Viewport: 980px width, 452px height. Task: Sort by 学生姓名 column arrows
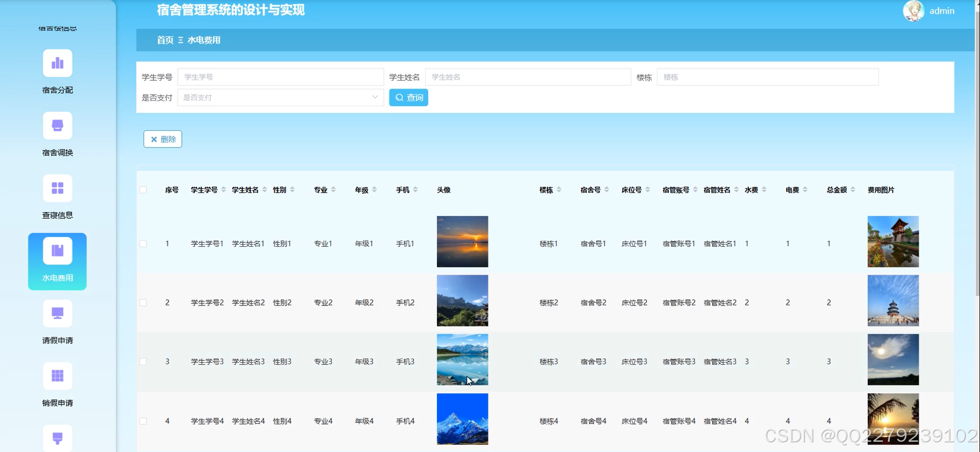[x=264, y=189]
